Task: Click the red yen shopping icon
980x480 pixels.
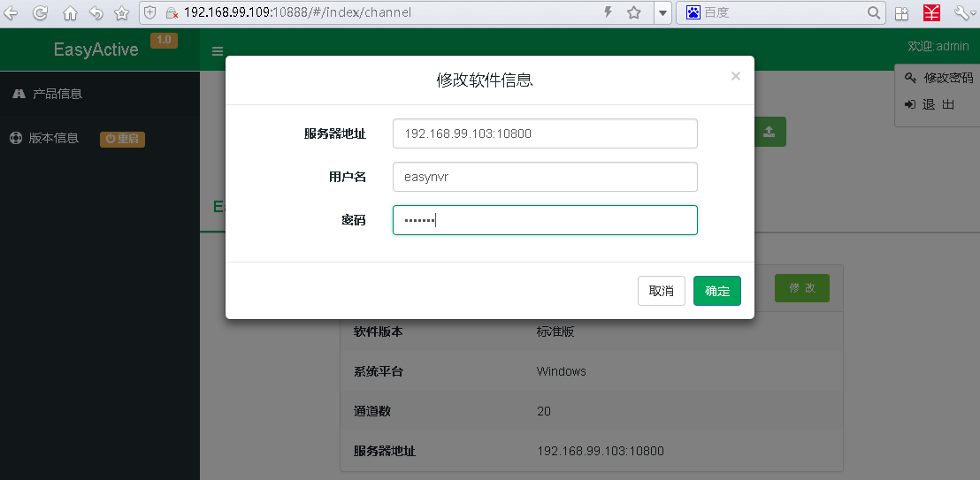Action: (x=932, y=12)
